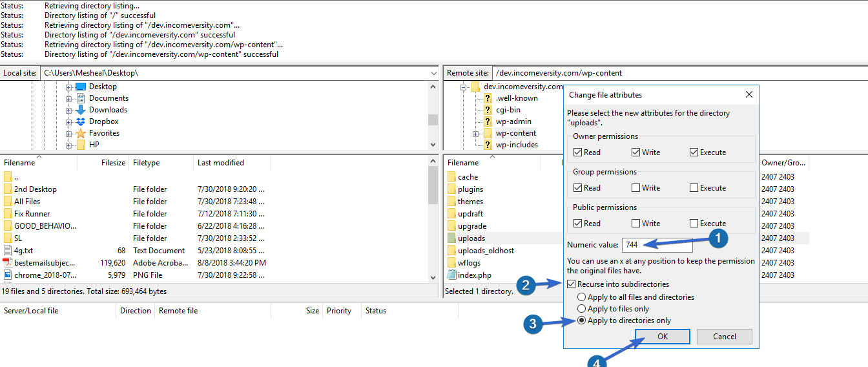Click the wp-content folder icon in remote tree

488,133
